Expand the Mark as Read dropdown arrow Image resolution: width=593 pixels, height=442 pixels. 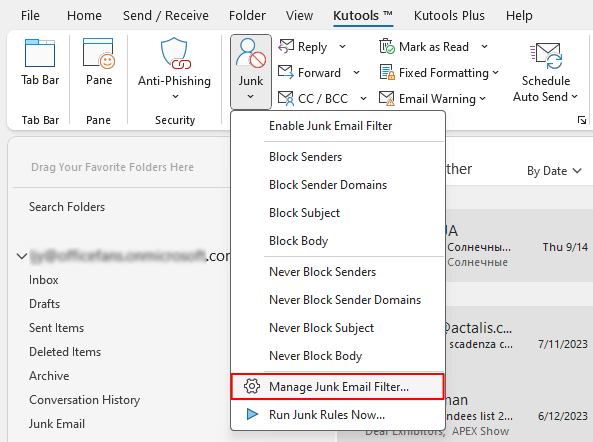point(484,47)
